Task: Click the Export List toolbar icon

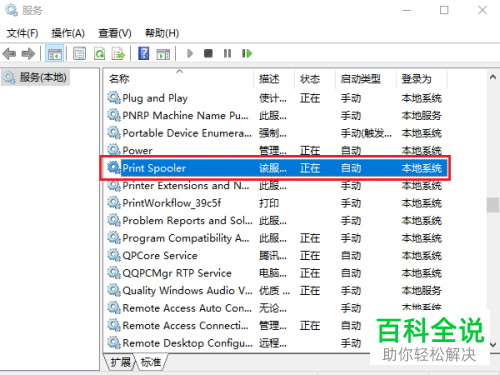Action: (x=118, y=54)
